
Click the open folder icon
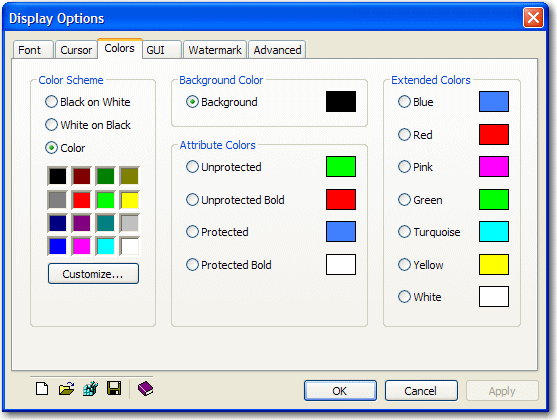point(66,388)
